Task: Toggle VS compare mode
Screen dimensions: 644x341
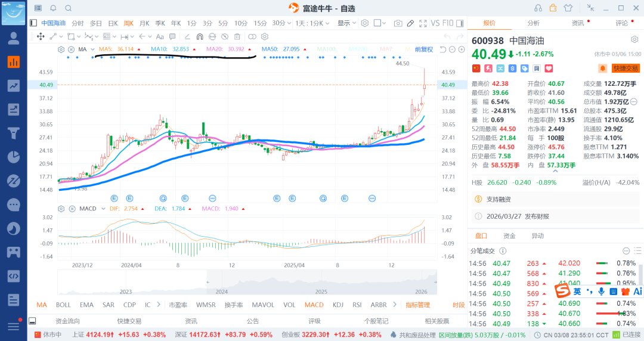Action: (435, 23)
